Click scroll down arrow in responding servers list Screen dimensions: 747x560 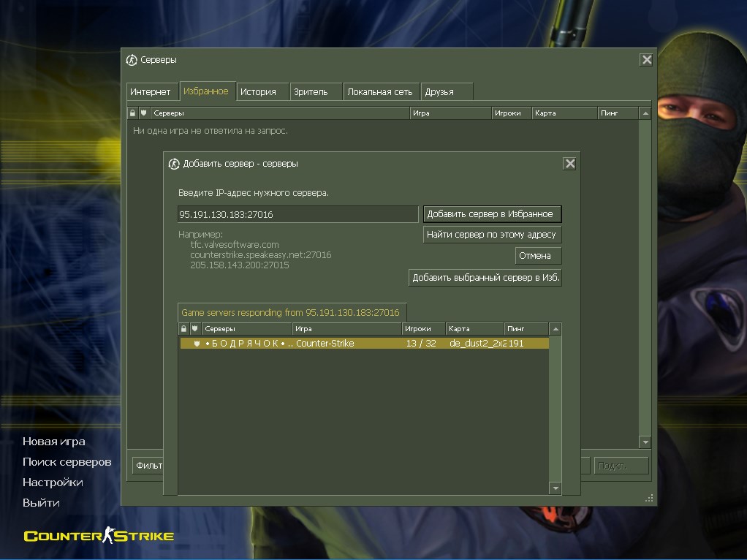pos(555,488)
